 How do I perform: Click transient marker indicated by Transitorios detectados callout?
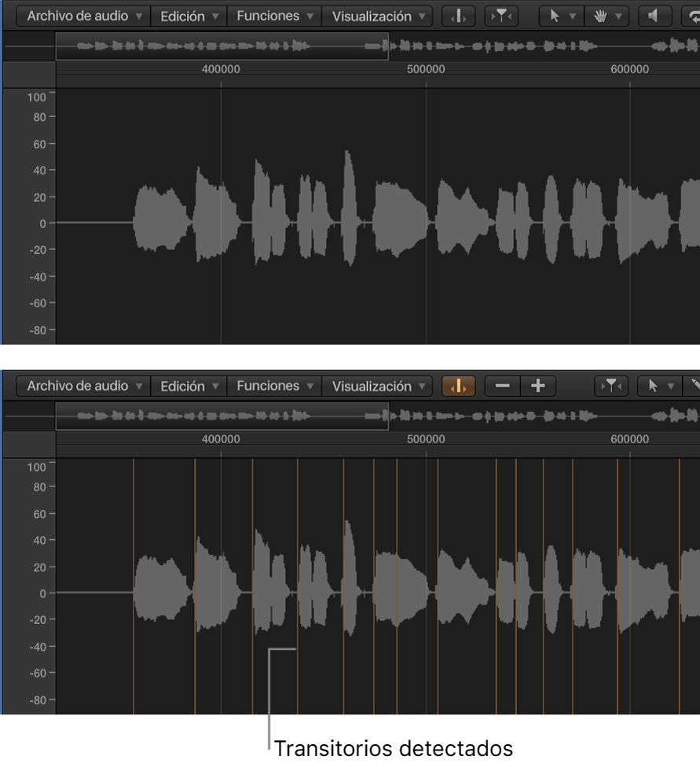click(x=298, y=586)
